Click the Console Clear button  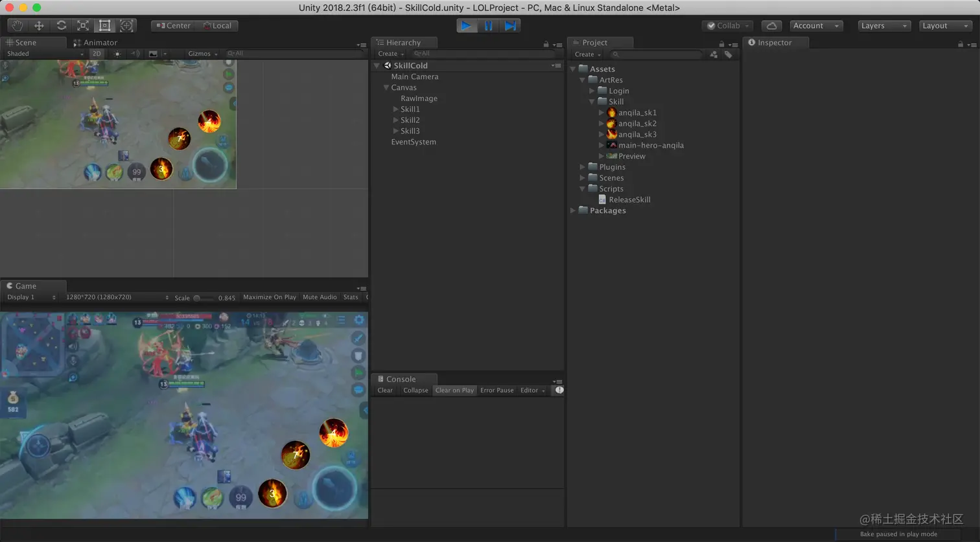385,390
